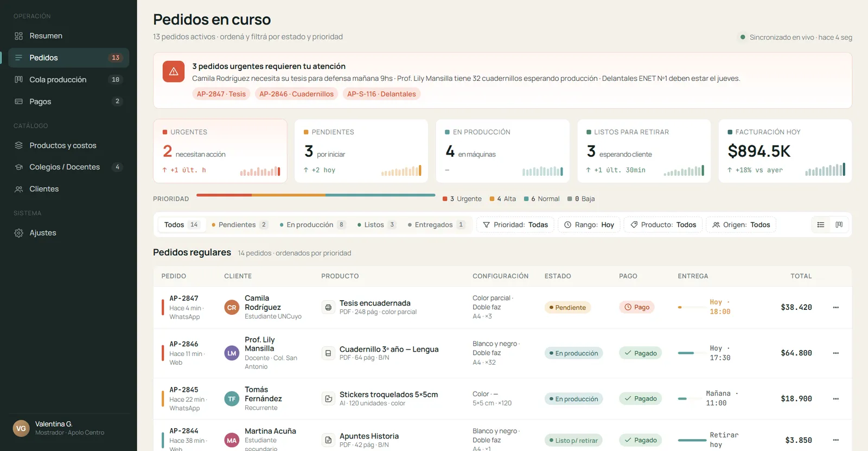This screenshot has width=868, height=451.
Task: Click the Pedidos count badge 13
Action: pyautogui.click(x=116, y=58)
